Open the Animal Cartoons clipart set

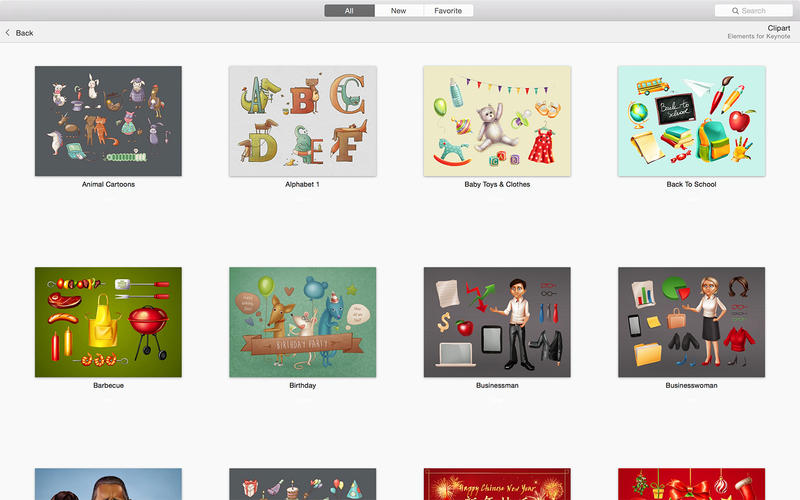coord(108,121)
